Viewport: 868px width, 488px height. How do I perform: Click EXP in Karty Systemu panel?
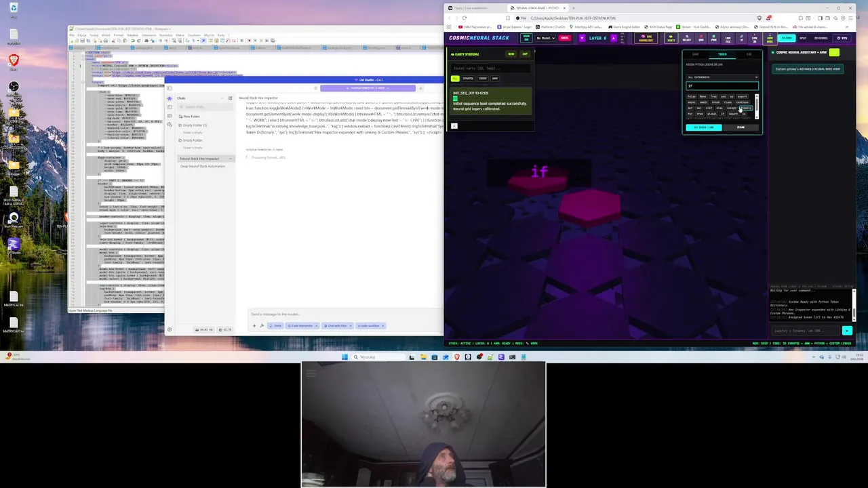(x=525, y=54)
